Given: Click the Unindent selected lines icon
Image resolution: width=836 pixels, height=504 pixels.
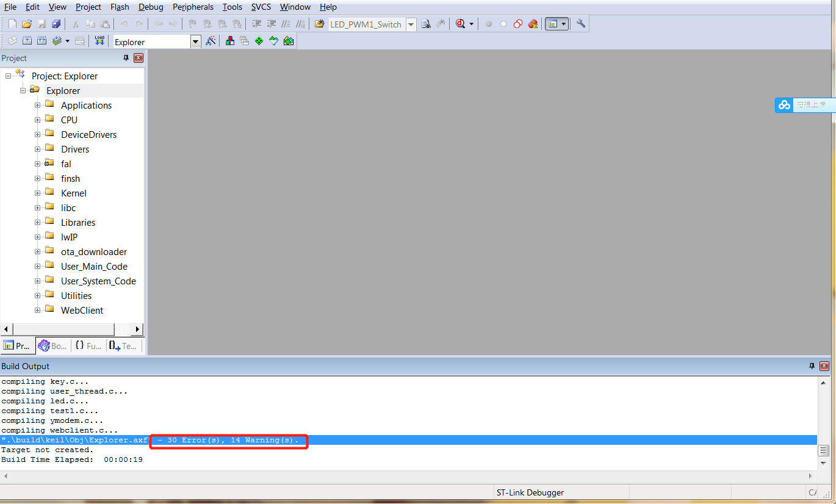Looking at the screenshot, I should pyautogui.click(x=271, y=24).
